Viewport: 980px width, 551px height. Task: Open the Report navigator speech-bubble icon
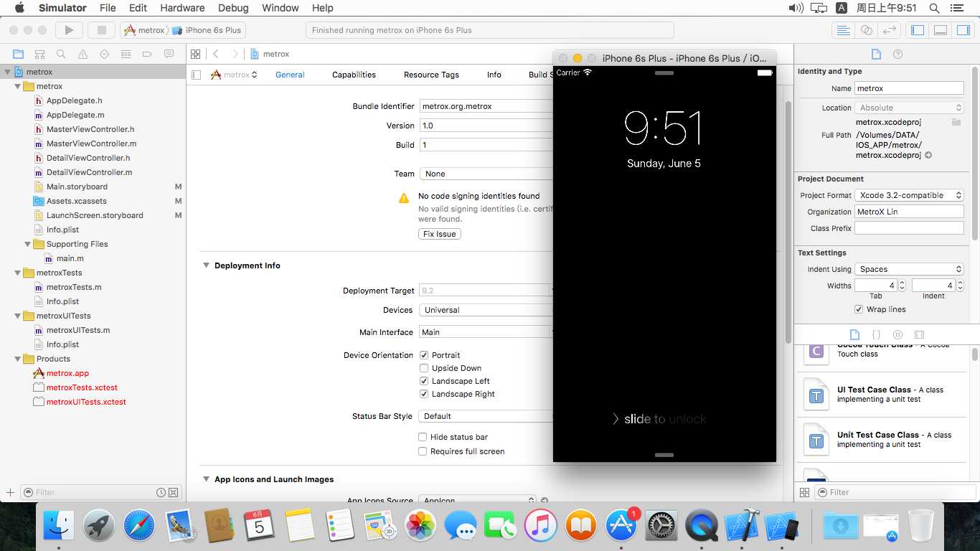click(x=169, y=54)
